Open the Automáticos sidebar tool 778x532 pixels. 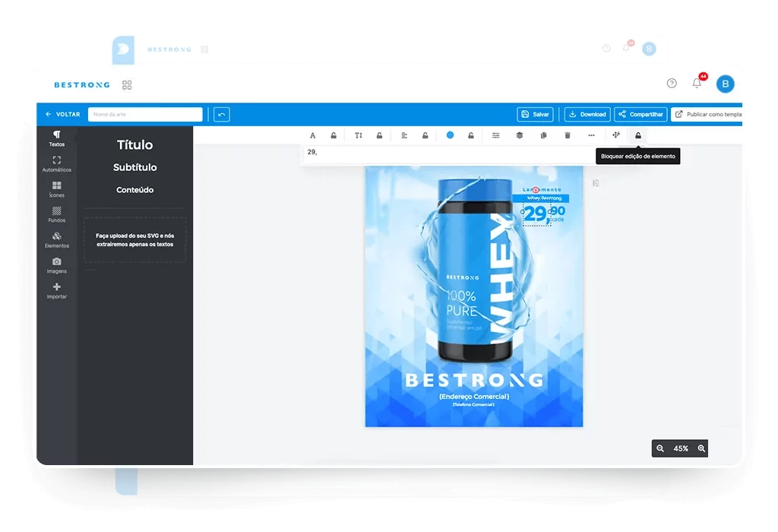coord(56,163)
